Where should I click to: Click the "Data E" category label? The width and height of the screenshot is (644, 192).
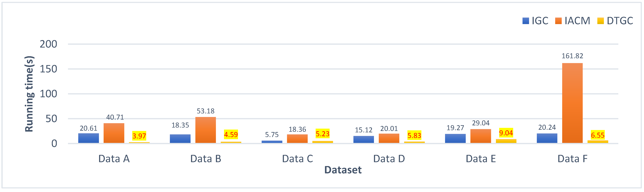[x=481, y=159]
